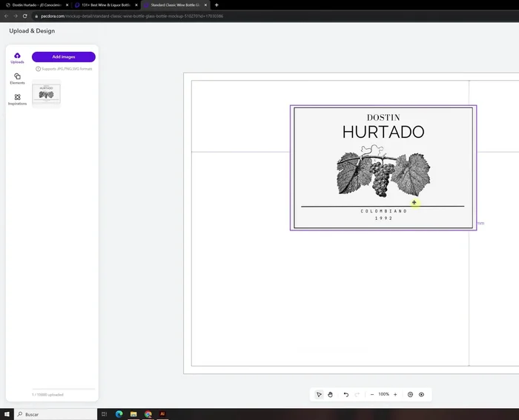Launch Microsoft Edge from the taskbar
The image size is (519, 420).
(119, 414)
